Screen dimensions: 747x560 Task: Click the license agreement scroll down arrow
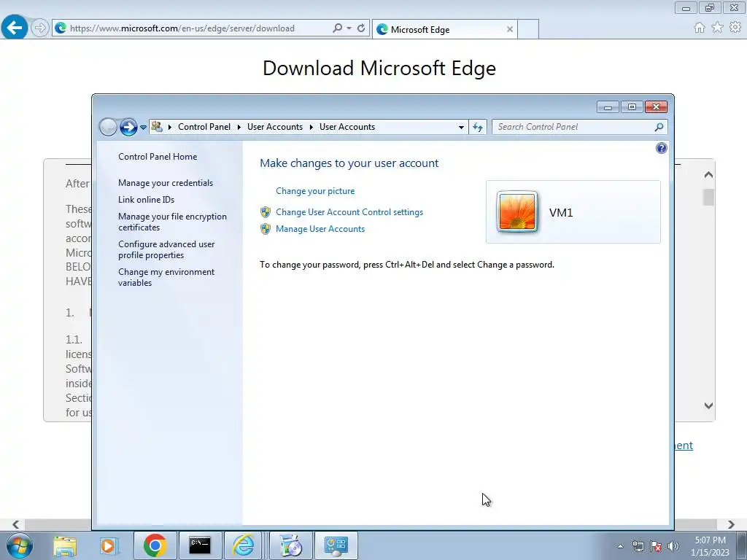(708, 405)
